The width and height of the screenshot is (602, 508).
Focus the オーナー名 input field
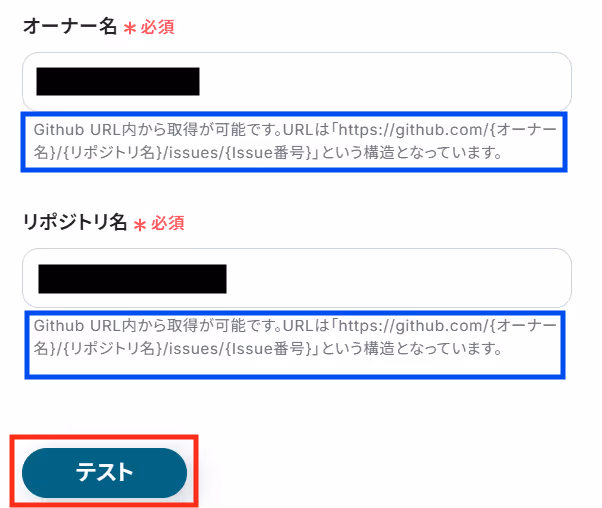(297, 81)
